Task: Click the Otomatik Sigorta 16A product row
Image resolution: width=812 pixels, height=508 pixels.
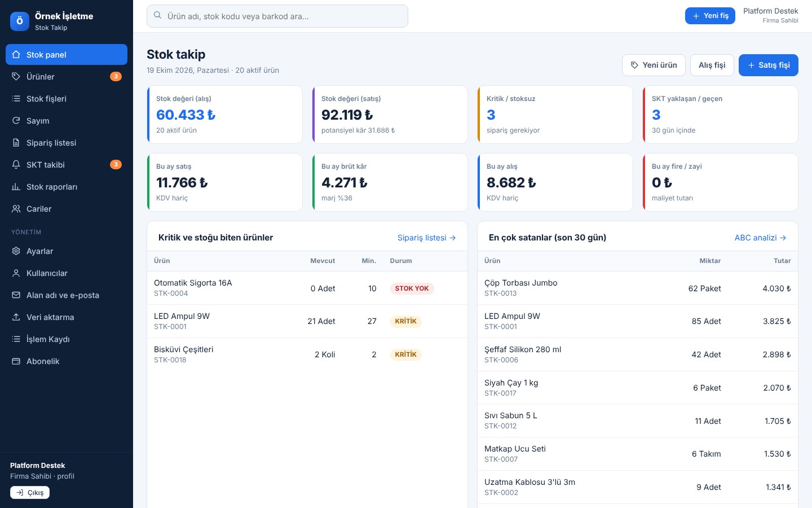Action: (307, 288)
